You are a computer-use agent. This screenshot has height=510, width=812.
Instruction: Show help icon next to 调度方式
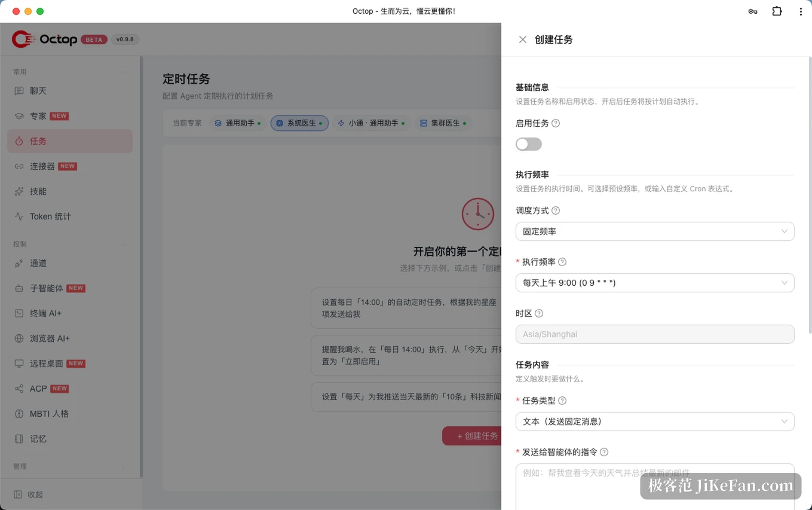(x=556, y=210)
